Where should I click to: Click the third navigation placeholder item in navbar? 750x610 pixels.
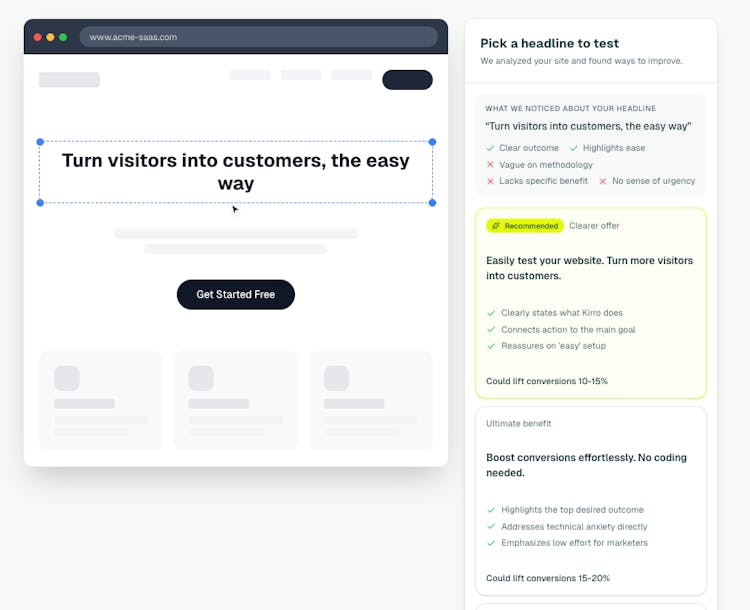pos(351,75)
